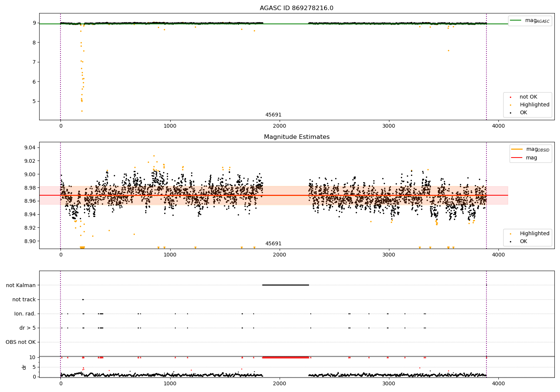The height and width of the screenshot is (392, 560).
Task: Click the 'OBS not OK' axis label
Action: point(21,342)
